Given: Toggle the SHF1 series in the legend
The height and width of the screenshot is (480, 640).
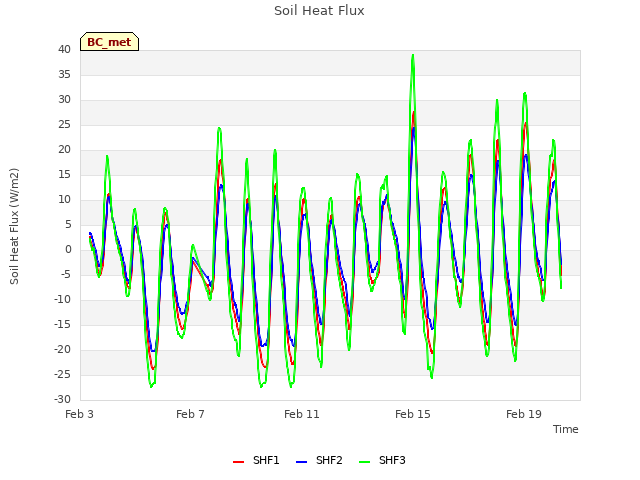Looking at the screenshot, I should pos(256,460).
